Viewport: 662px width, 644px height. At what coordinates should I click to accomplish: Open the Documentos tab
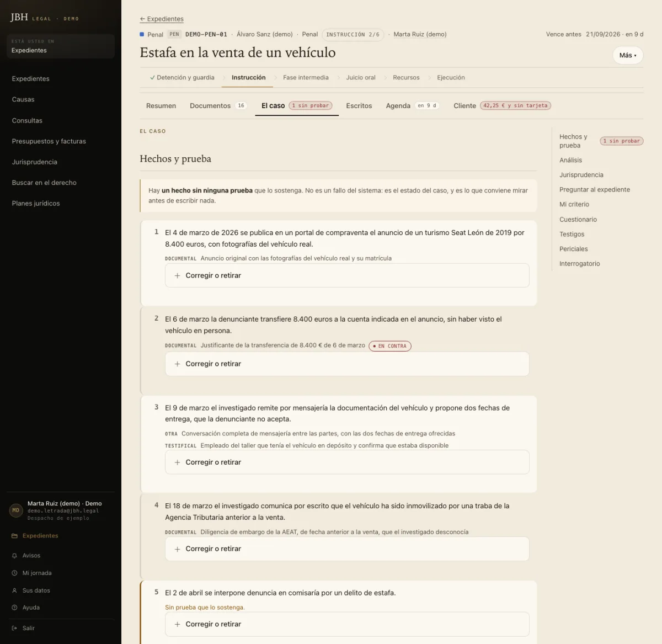click(218, 106)
